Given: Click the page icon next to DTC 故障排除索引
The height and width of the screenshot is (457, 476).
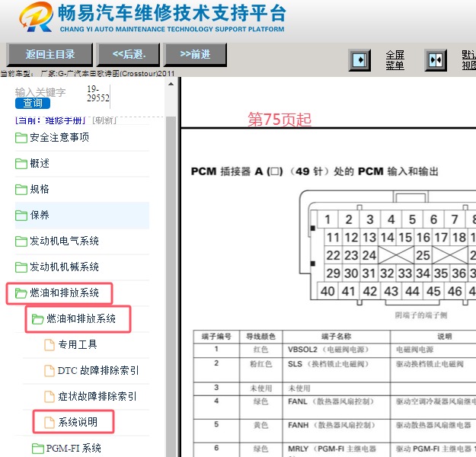Looking at the screenshot, I should coord(50,371).
